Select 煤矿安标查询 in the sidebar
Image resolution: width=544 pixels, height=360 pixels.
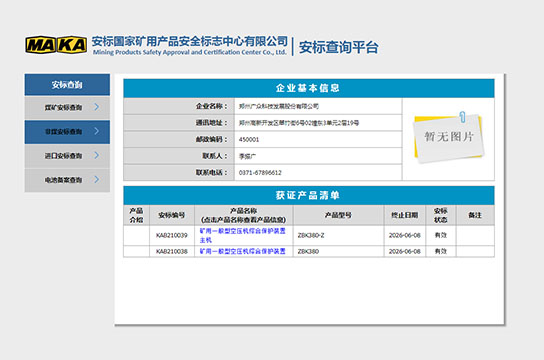(x=67, y=108)
